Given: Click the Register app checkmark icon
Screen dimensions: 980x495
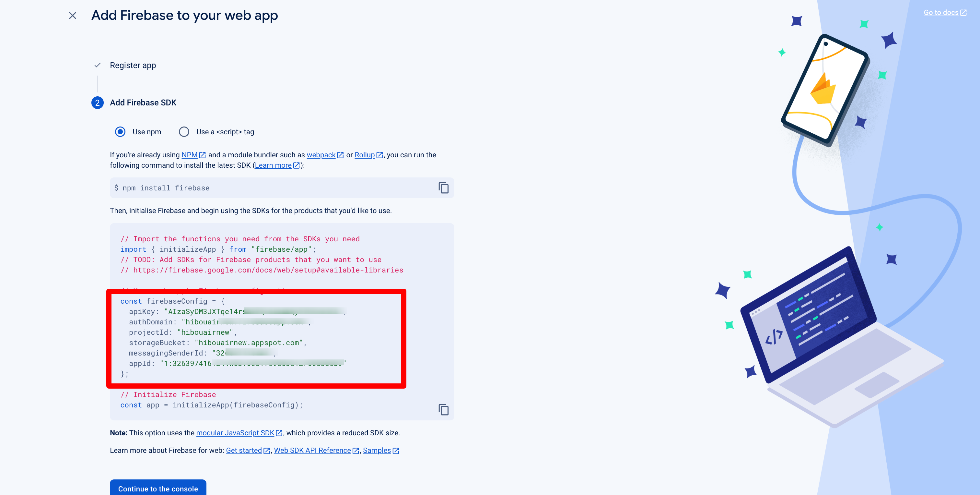Looking at the screenshot, I should [x=98, y=65].
